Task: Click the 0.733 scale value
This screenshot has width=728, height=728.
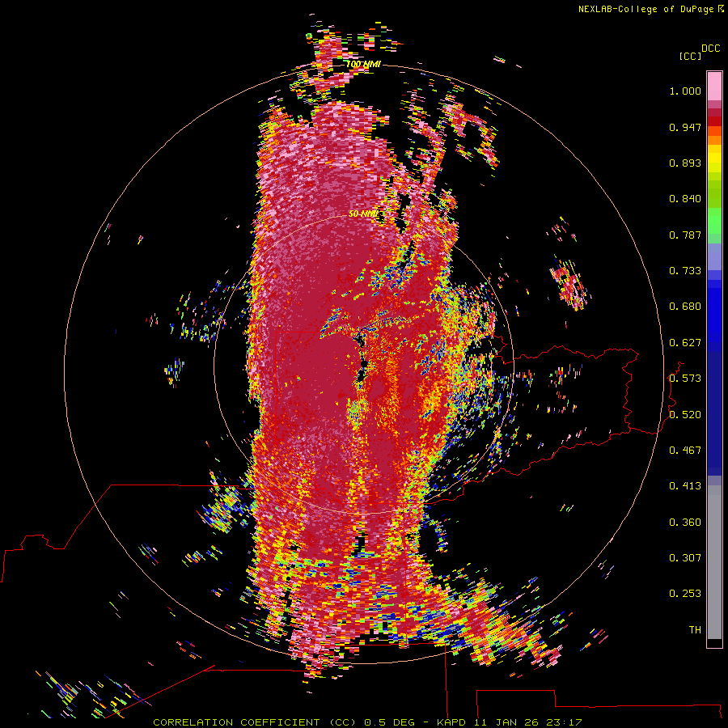Action: click(x=685, y=271)
